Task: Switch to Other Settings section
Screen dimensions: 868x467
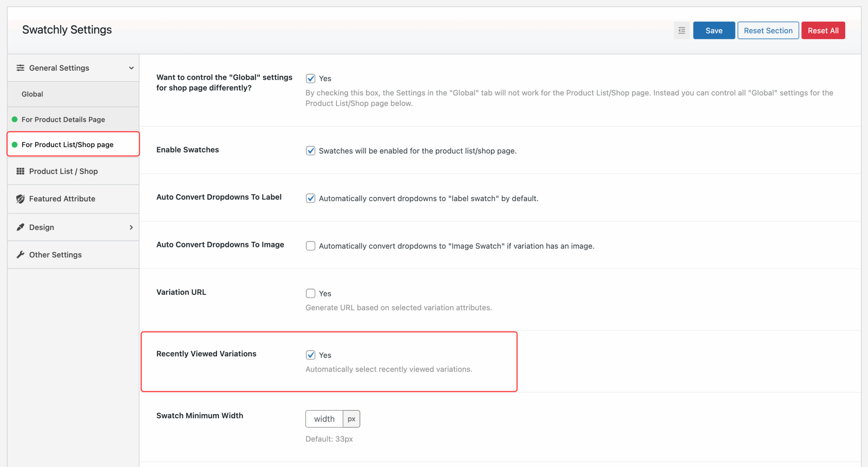Action: pos(55,255)
